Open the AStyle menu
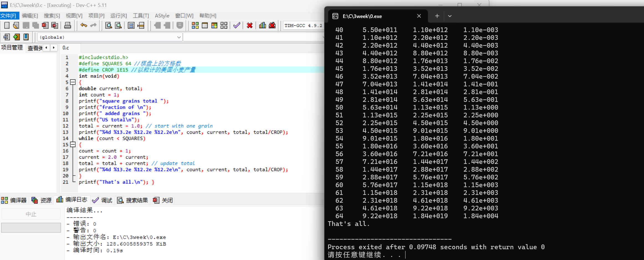The width and height of the screenshot is (644, 260). [162, 16]
